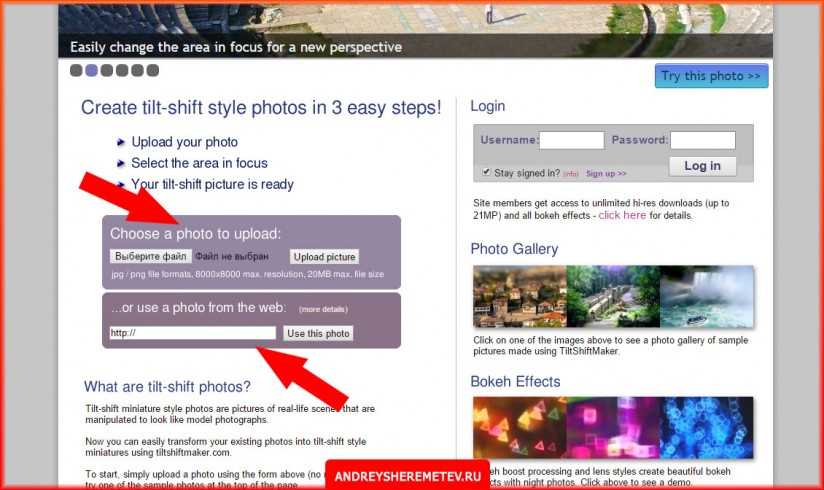Screen dimensions: 824x490
Task: Click the Use this photo button
Action: point(318,333)
